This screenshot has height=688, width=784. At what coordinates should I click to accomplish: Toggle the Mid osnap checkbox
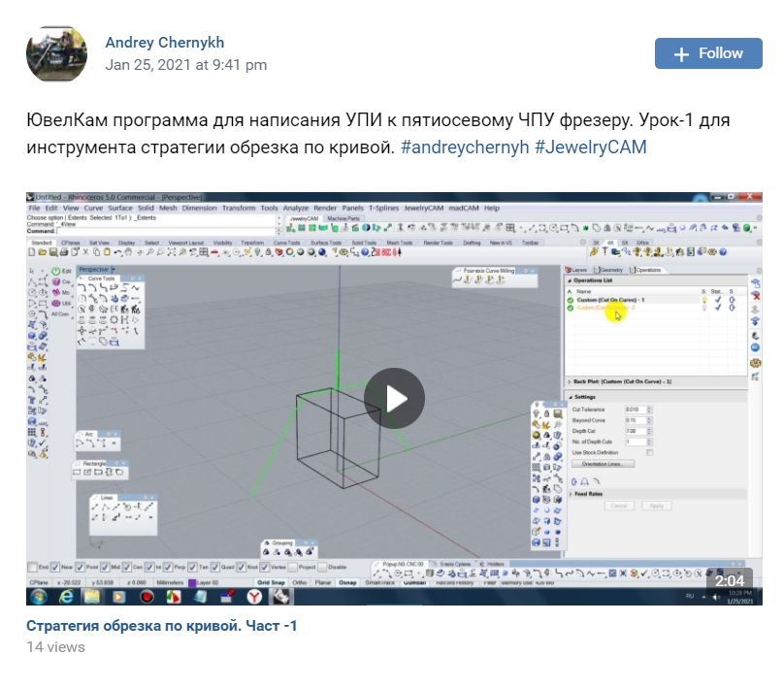click(105, 567)
